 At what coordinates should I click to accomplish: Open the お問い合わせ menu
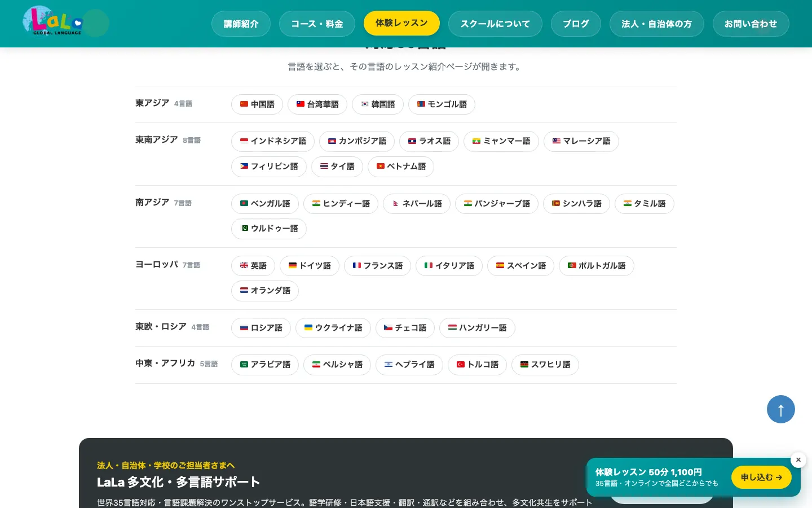[751, 24]
